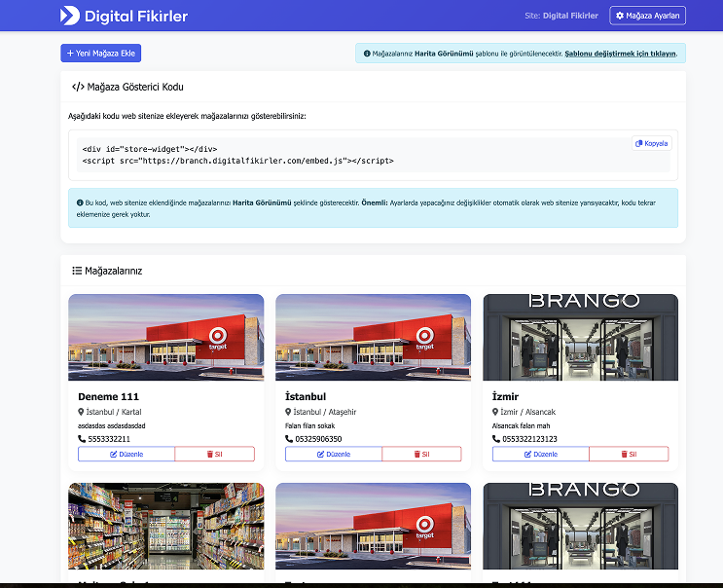
Task: Click location text 'İstanbul / Kartal'
Action: (x=114, y=412)
